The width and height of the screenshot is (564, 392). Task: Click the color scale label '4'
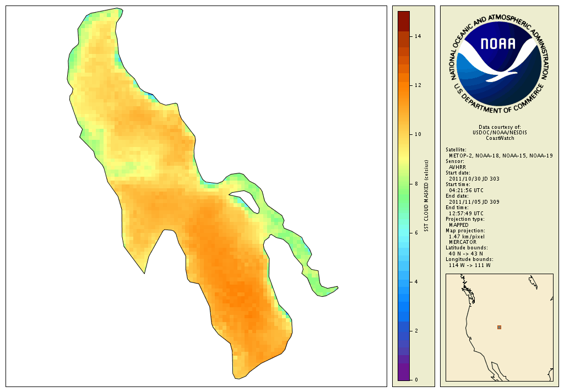(416, 282)
